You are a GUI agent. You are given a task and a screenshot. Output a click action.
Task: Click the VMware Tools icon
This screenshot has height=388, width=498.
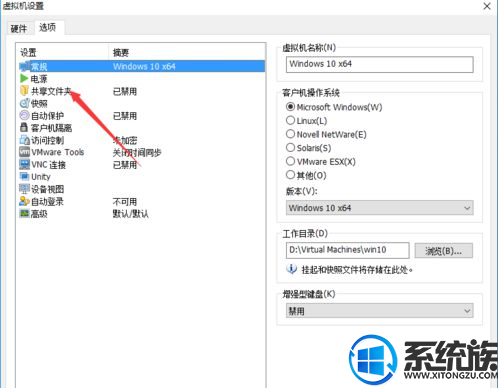pos(24,152)
